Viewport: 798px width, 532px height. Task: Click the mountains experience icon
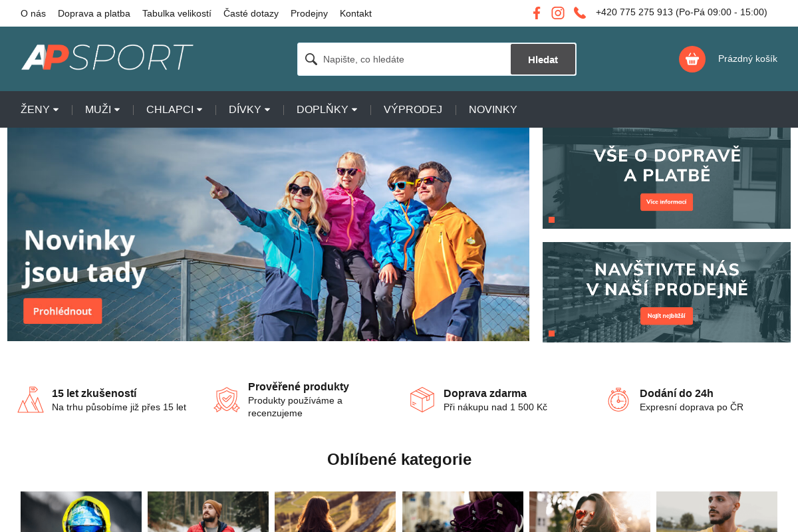point(31,400)
